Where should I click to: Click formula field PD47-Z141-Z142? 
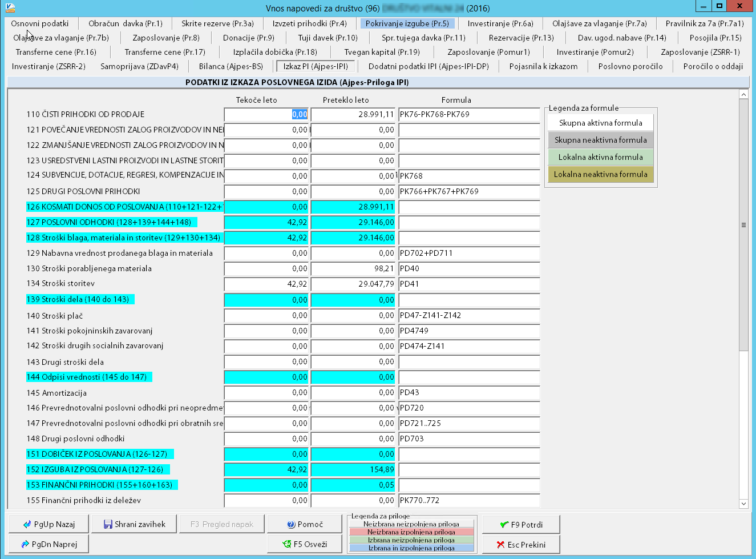pyautogui.click(x=469, y=315)
